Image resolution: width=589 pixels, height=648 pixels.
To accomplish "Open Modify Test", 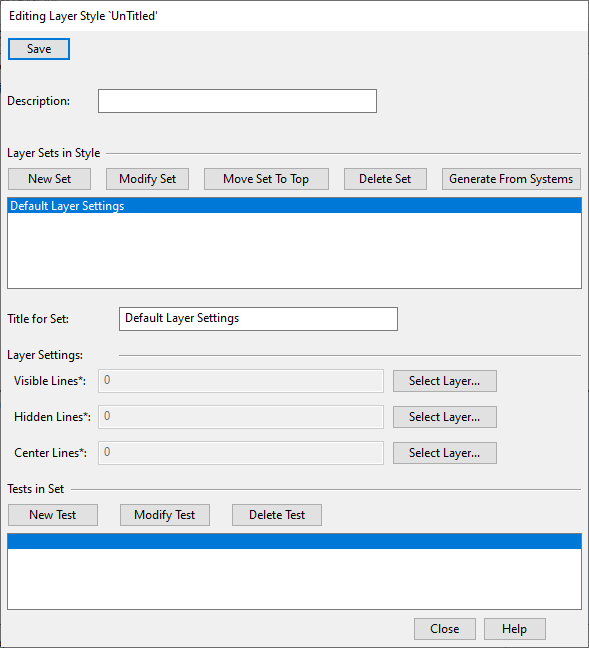I will [165, 515].
